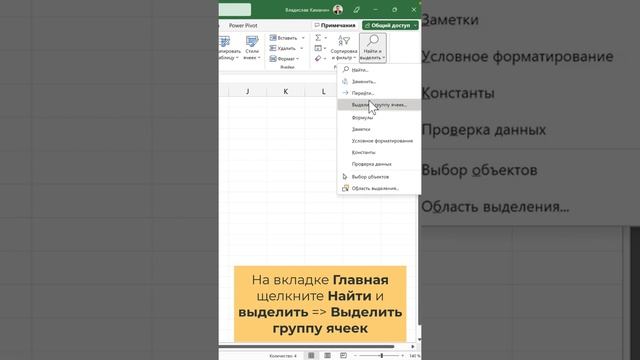The height and width of the screenshot is (360, 640).
Task: Select Проверка данных in small dropdown menu
Action: [379, 164]
